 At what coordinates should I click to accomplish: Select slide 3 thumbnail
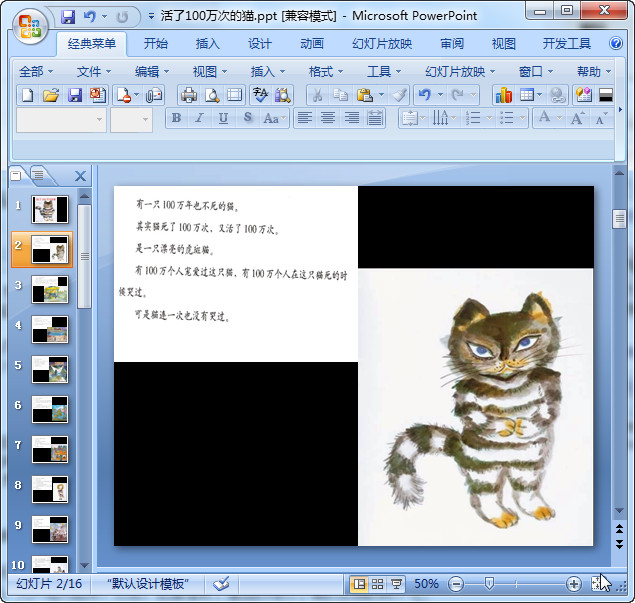tap(50, 289)
